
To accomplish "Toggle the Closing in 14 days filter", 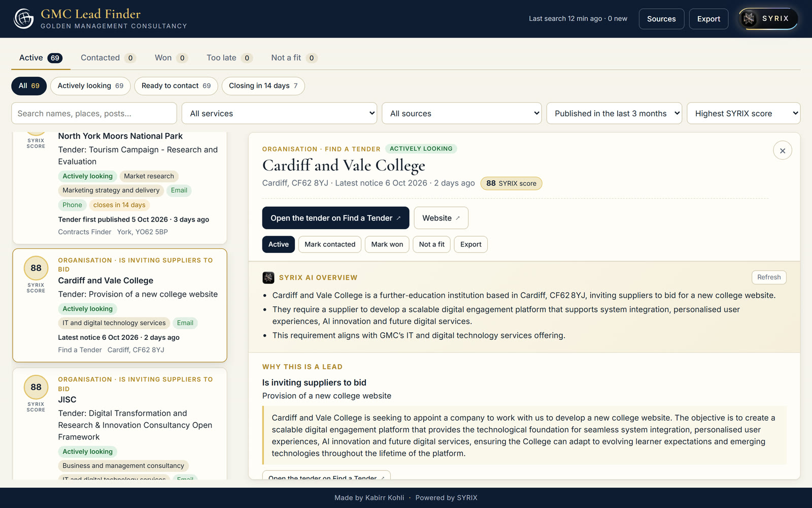I will click(263, 86).
